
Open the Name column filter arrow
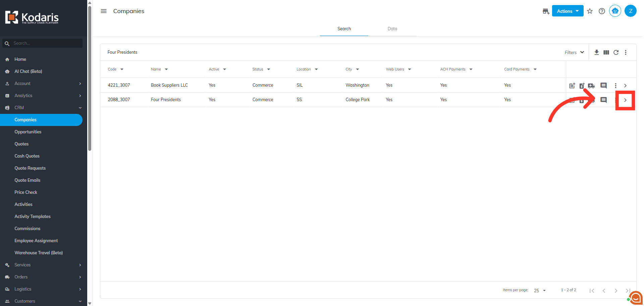166,70
